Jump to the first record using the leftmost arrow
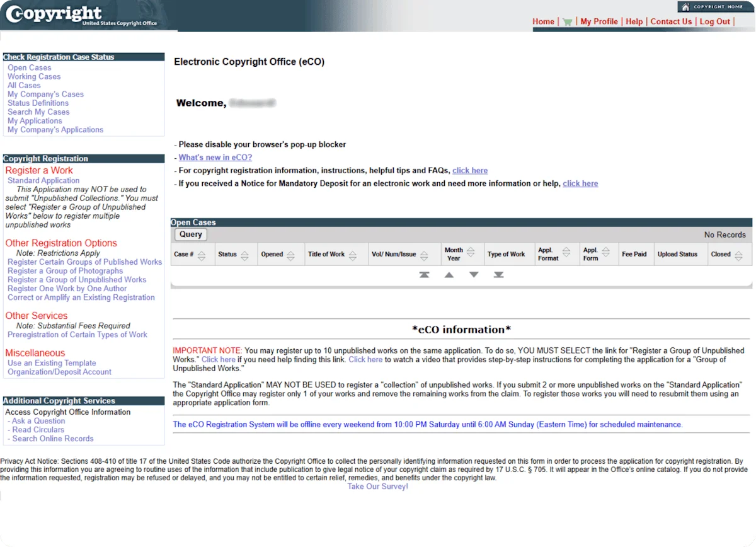756x547 pixels. pyautogui.click(x=424, y=275)
